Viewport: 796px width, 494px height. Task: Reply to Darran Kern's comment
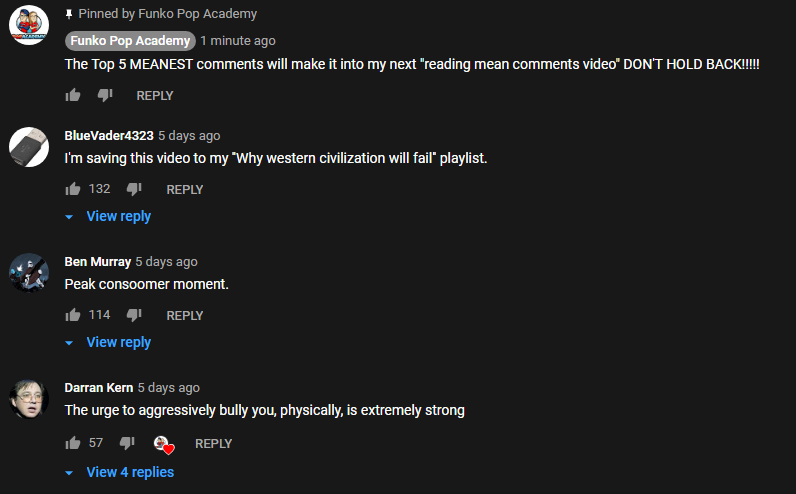pos(213,443)
